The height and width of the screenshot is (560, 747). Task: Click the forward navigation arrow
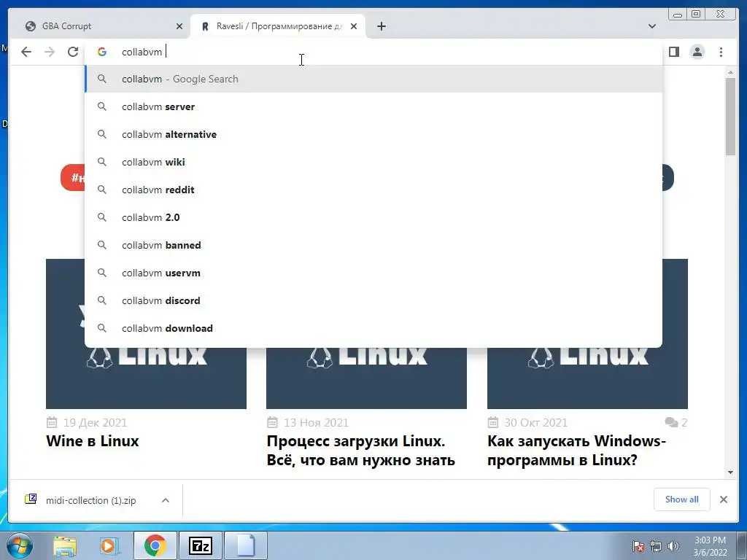tap(50, 52)
